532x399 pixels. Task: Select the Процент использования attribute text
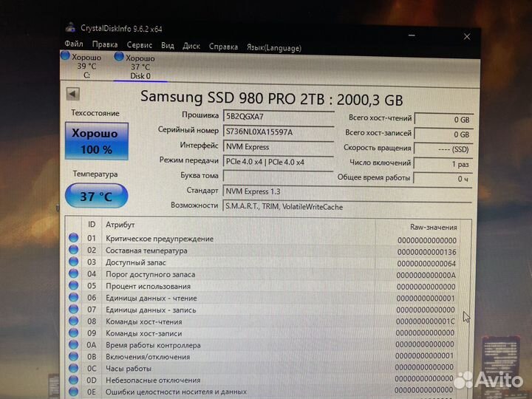click(x=148, y=287)
